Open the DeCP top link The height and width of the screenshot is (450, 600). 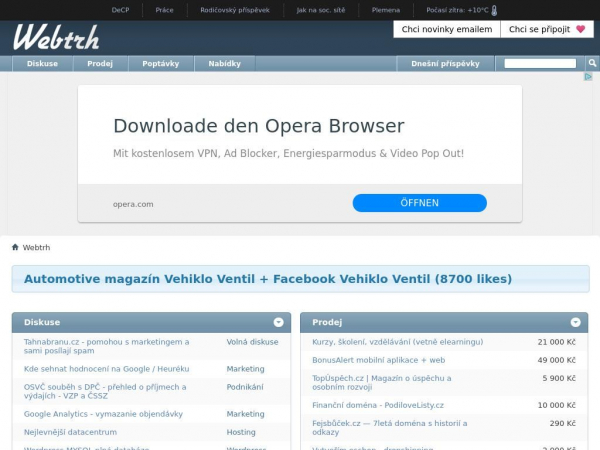coord(120,10)
